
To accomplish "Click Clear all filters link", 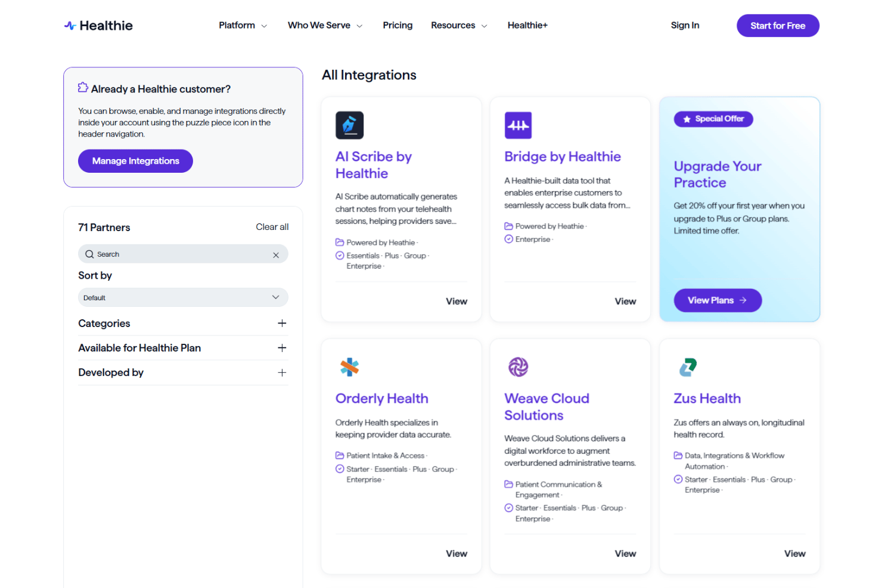I will point(272,227).
